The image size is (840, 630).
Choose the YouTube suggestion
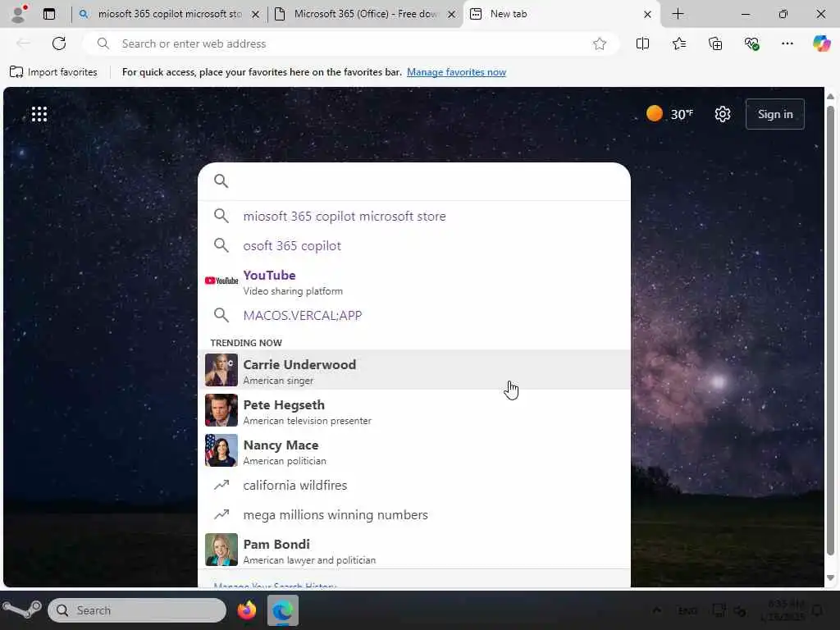[x=414, y=282]
